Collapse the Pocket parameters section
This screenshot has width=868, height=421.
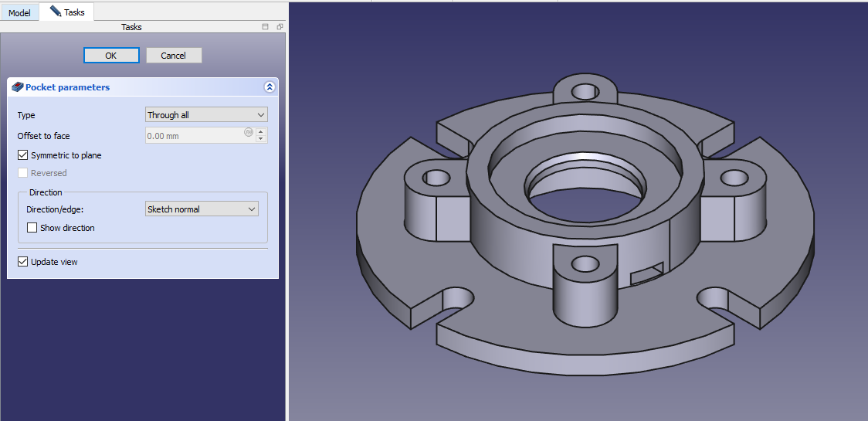[269, 87]
